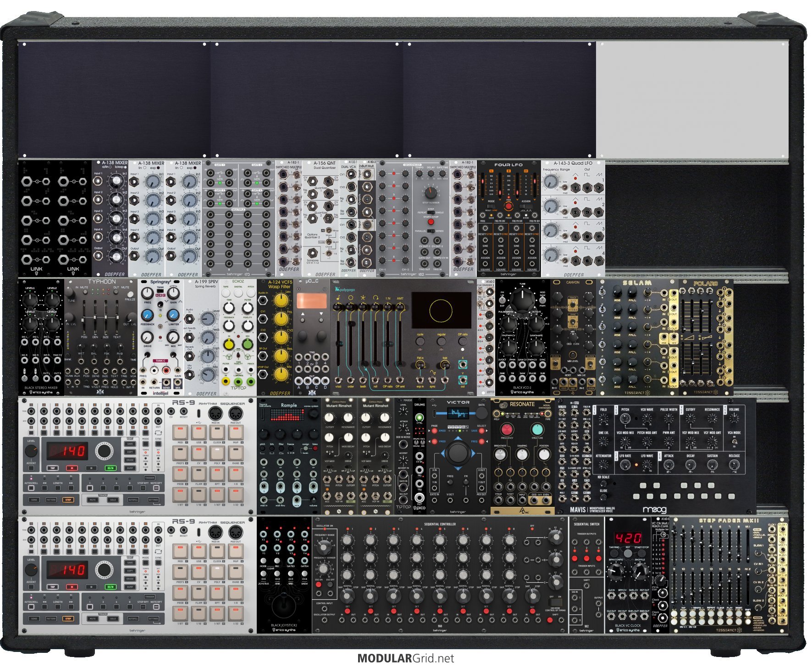Click the red FREE button on Four LFO

pos(508,206)
